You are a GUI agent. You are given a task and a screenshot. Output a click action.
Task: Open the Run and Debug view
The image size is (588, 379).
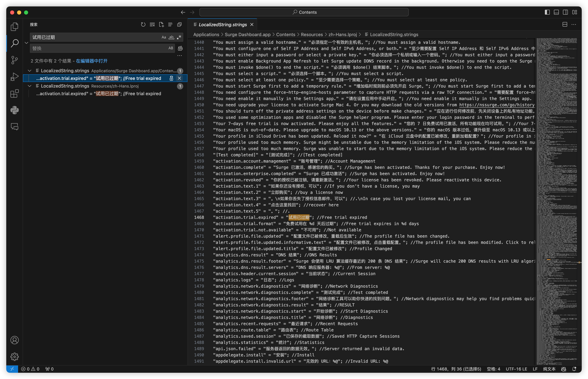click(15, 77)
